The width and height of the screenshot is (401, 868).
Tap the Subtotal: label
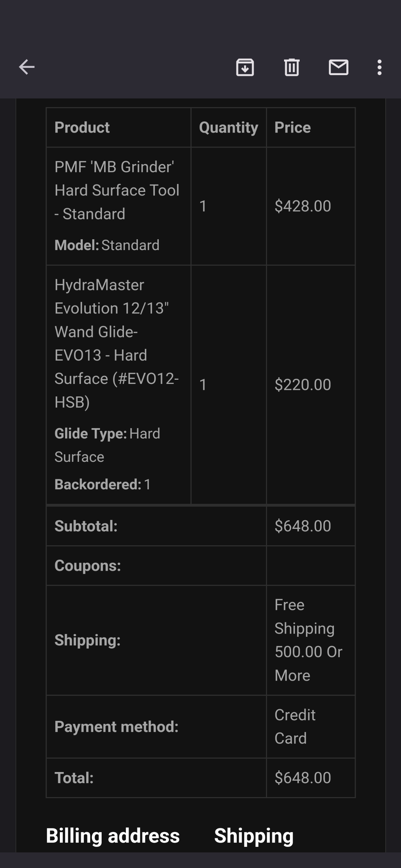click(x=86, y=526)
